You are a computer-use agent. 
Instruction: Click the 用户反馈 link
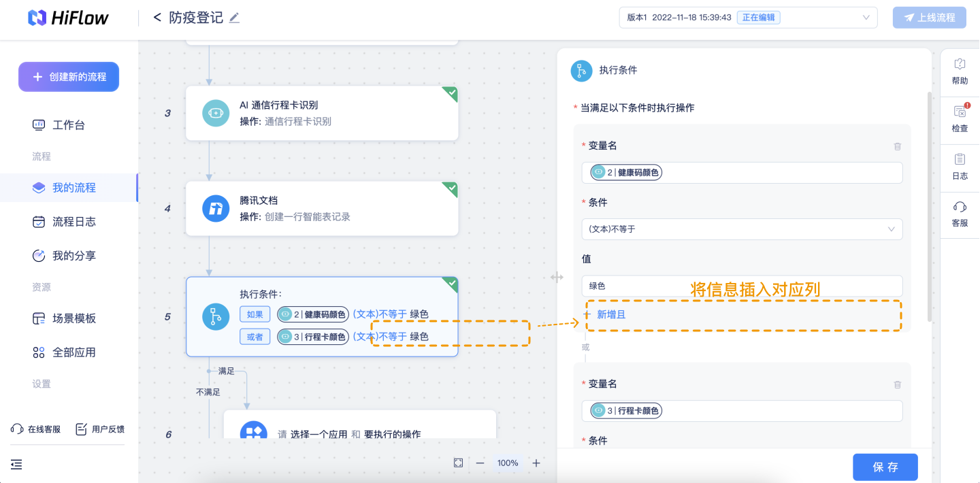coord(100,429)
